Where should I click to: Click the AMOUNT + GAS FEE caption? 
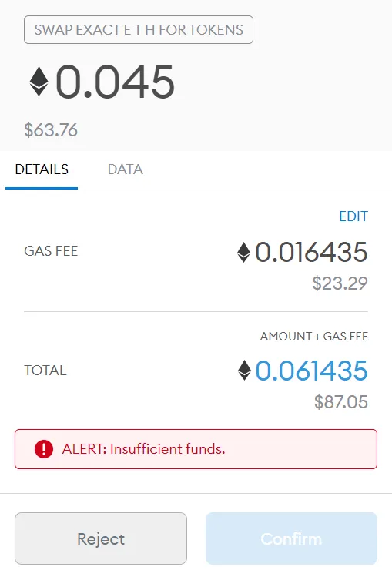tap(314, 337)
